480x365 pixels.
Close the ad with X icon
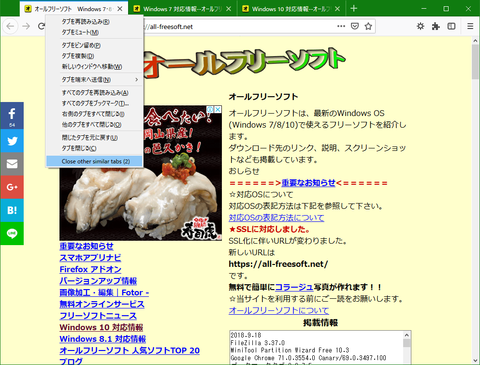[x=218, y=109]
